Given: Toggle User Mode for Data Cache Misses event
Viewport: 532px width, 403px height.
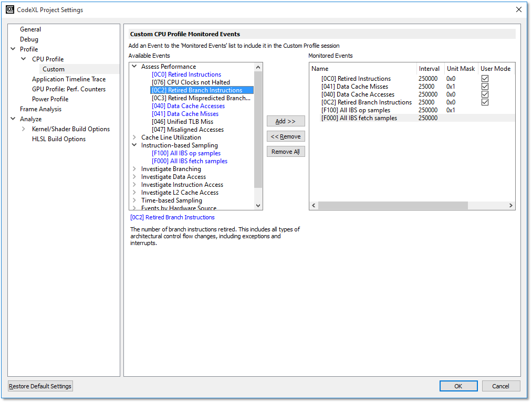Looking at the screenshot, I should tap(485, 87).
